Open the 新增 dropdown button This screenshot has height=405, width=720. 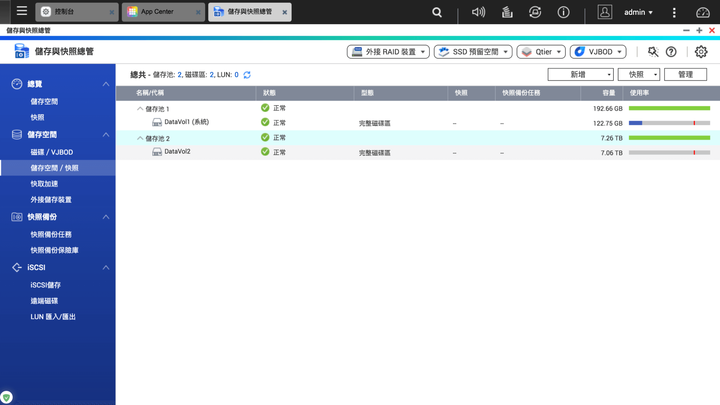click(580, 75)
